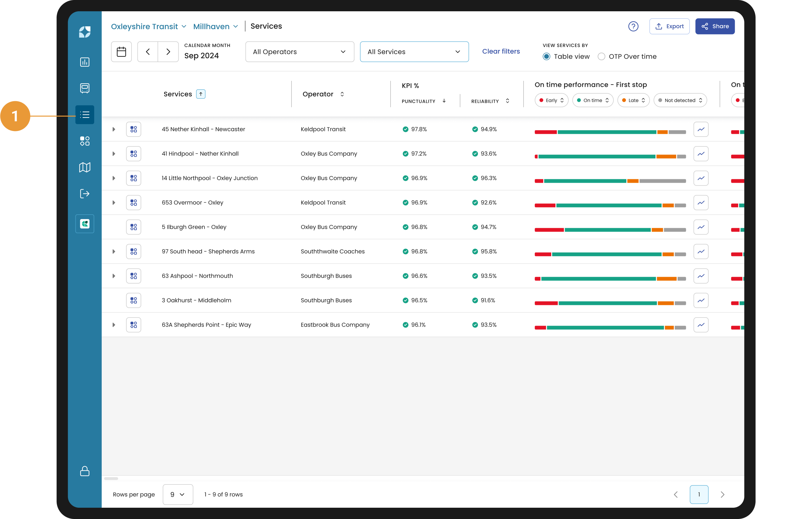Screen dimensions: 812x519
Task: Open the map view in sidebar
Action: (85, 167)
